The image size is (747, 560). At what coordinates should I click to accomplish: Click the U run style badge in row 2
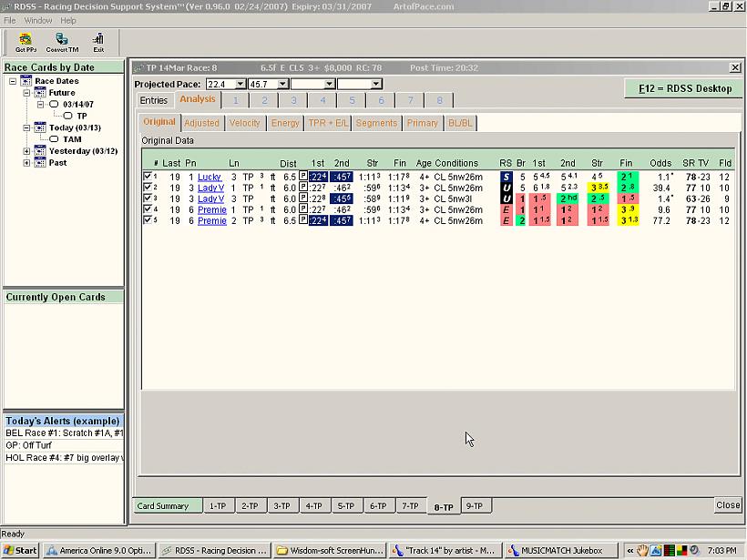(506, 188)
